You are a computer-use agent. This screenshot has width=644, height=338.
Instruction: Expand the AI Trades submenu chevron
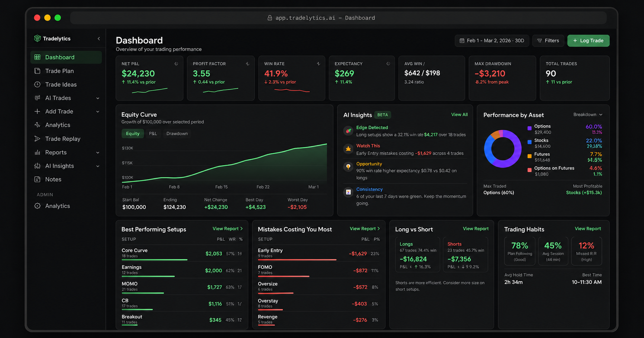(x=98, y=98)
